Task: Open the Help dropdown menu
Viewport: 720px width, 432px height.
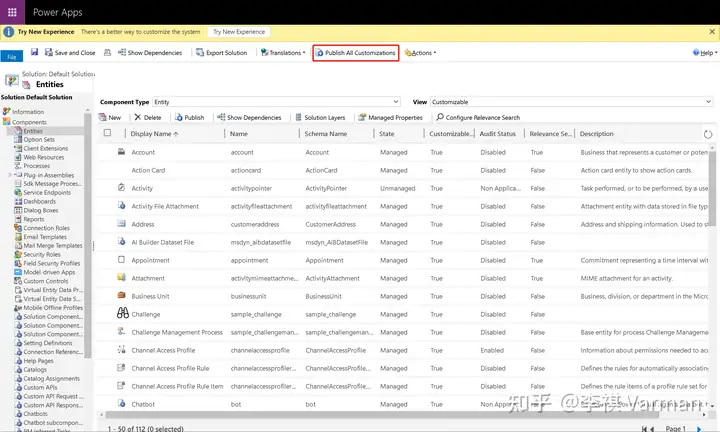Action: (x=705, y=53)
